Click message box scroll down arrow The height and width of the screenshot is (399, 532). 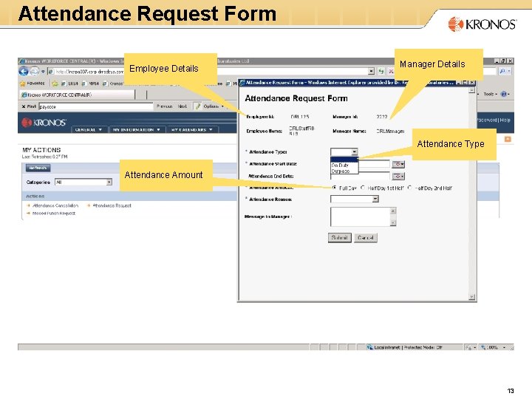[x=393, y=223]
